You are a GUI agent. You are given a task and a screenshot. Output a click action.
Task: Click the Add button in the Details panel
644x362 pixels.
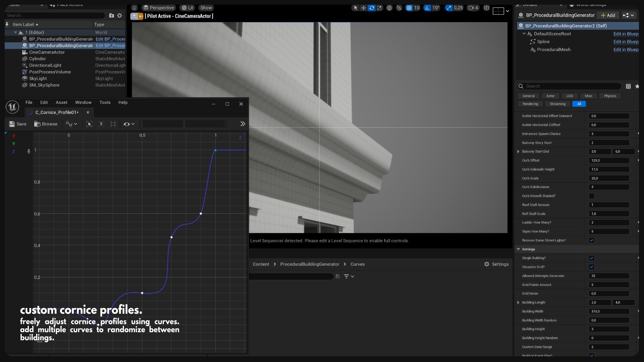608,15
